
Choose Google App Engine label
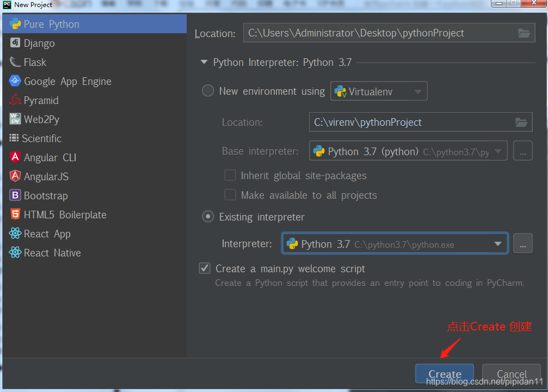tap(67, 82)
